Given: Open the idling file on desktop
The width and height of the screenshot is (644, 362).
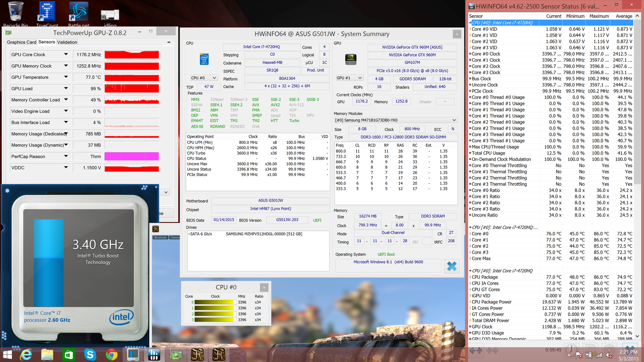Looking at the screenshot, I should 110,17.
